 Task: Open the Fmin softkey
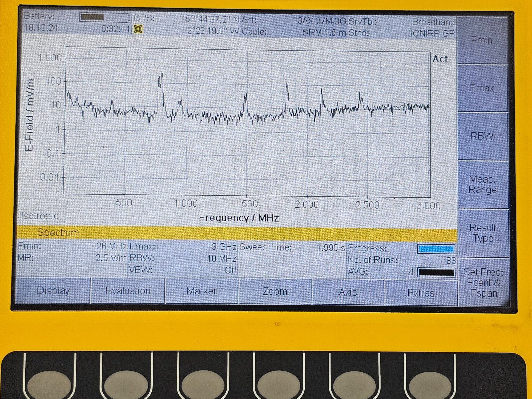pos(481,40)
